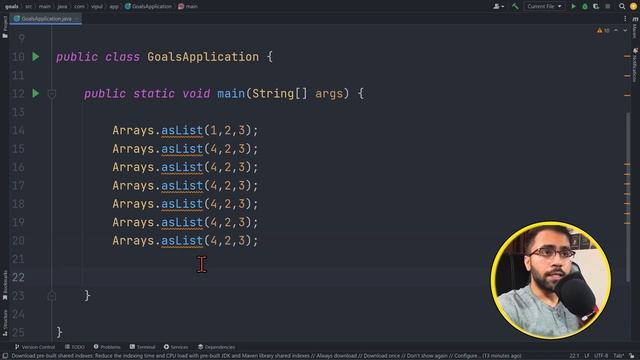Collapse fold end marker on line 23
The image size is (640, 360).
point(52,296)
